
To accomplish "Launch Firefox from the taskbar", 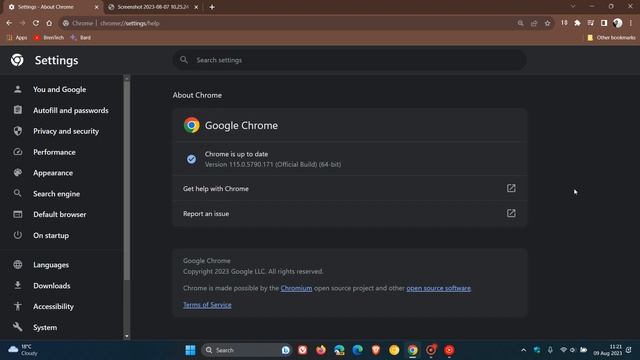I will (x=321, y=350).
